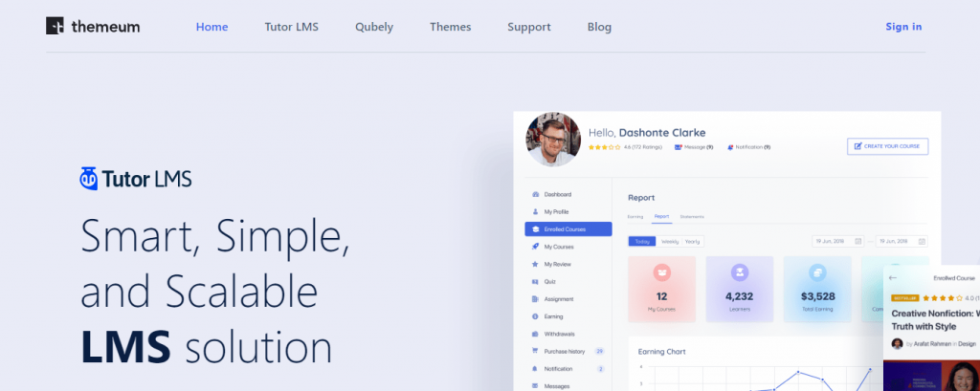
Task: Open the Notification bell in the profile header
Action: [730, 147]
